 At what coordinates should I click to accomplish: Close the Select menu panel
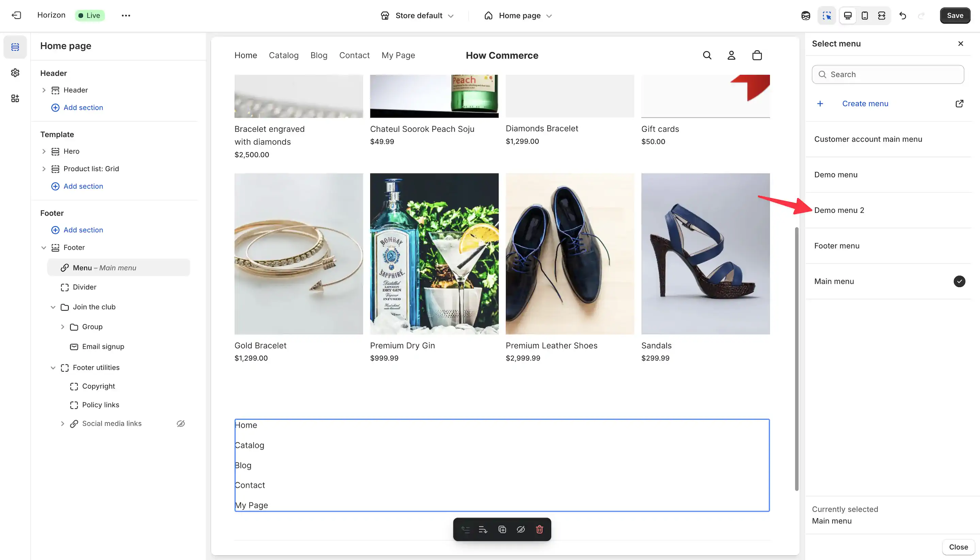coord(960,44)
